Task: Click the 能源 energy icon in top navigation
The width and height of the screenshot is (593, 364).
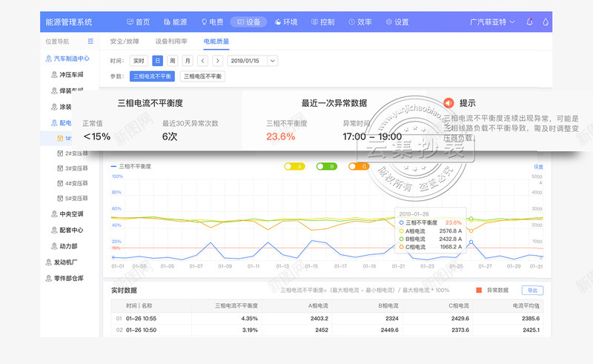Action: 167,22
